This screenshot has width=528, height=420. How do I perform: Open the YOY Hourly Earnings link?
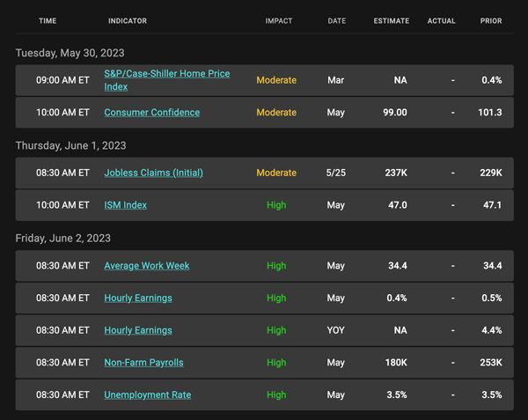[x=138, y=330]
